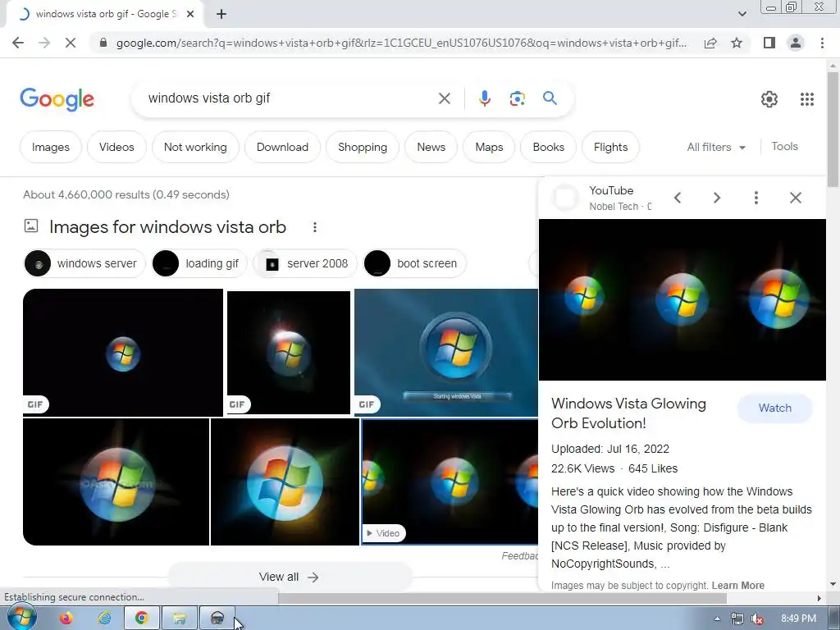
Task: Open the tab search chevron in the title bar
Action: [x=742, y=14]
